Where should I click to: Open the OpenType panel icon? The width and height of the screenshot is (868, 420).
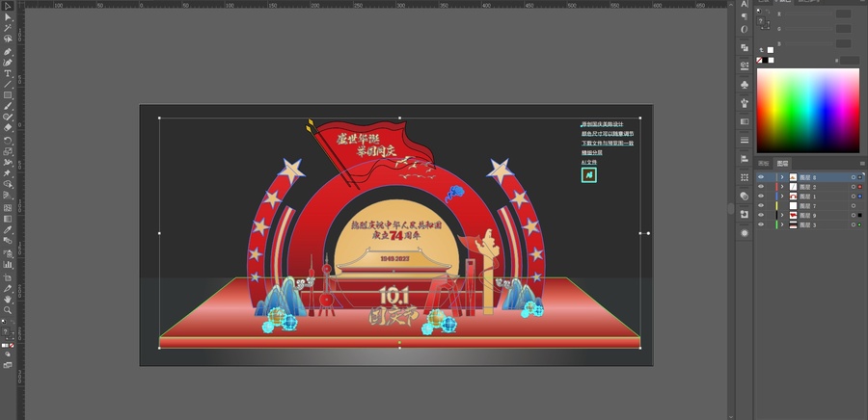tap(744, 29)
